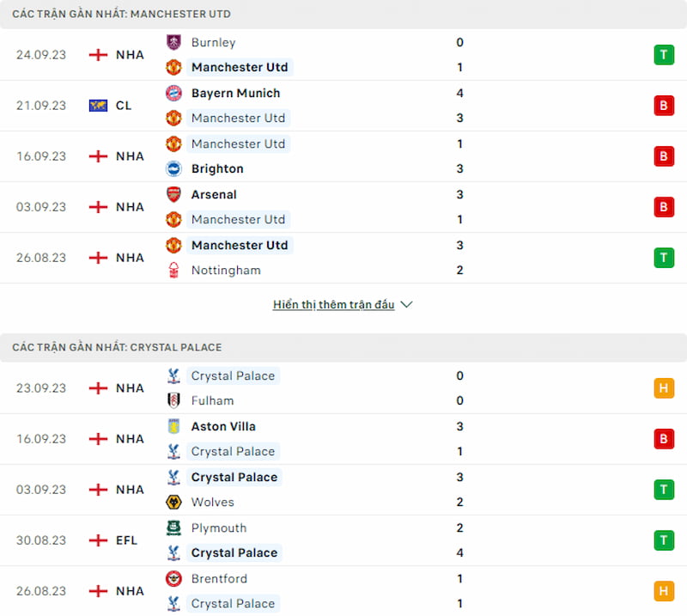Viewport: 687px width, 616px height.
Task: Click red B badge for Bayern Munich match
Action: pyautogui.click(x=664, y=106)
